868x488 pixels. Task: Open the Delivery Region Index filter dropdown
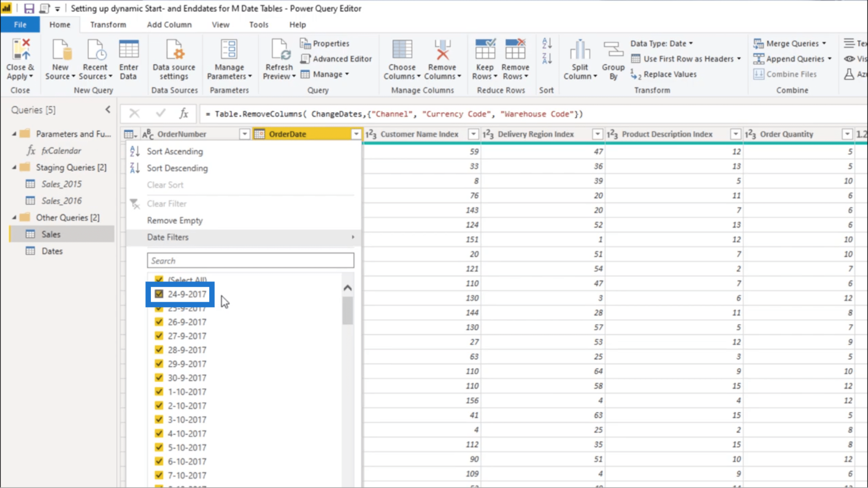coord(597,134)
